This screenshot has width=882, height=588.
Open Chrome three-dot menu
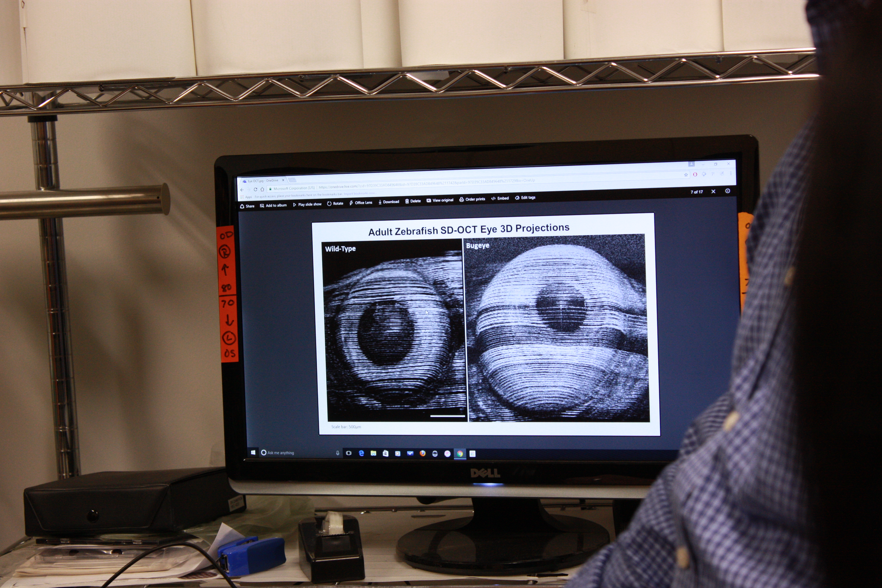pyautogui.click(x=731, y=173)
